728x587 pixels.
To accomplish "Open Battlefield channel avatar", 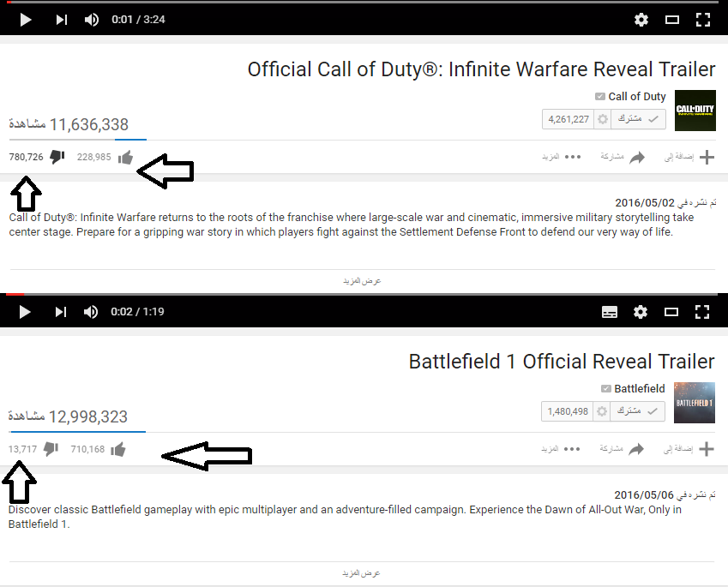I will click(694, 402).
